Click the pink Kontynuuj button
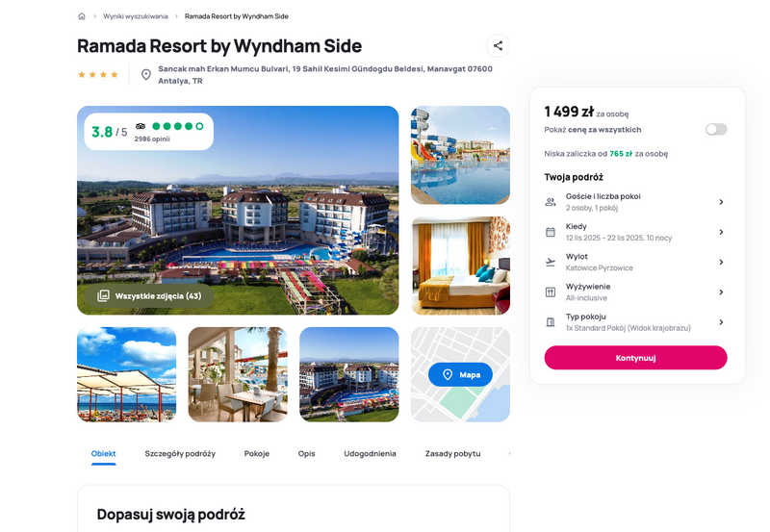Image resolution: width=770 pixels, height=532 pixels. 635,358
